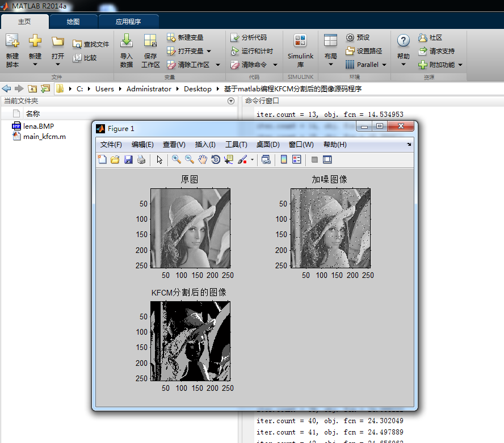504x443 pixels.
Task: Click the New Script (新建脚本) icon
Action: point(12,41)
